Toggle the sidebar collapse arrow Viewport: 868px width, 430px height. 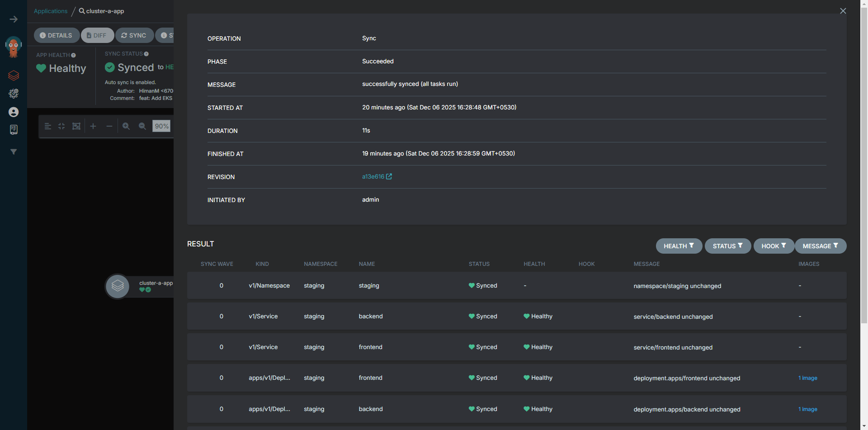click(13, 19)
